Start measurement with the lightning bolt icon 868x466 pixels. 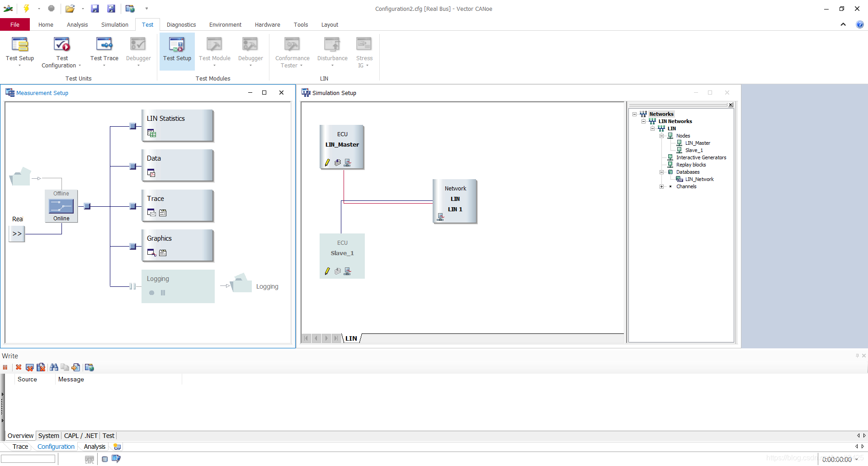(x=26, y=8)
